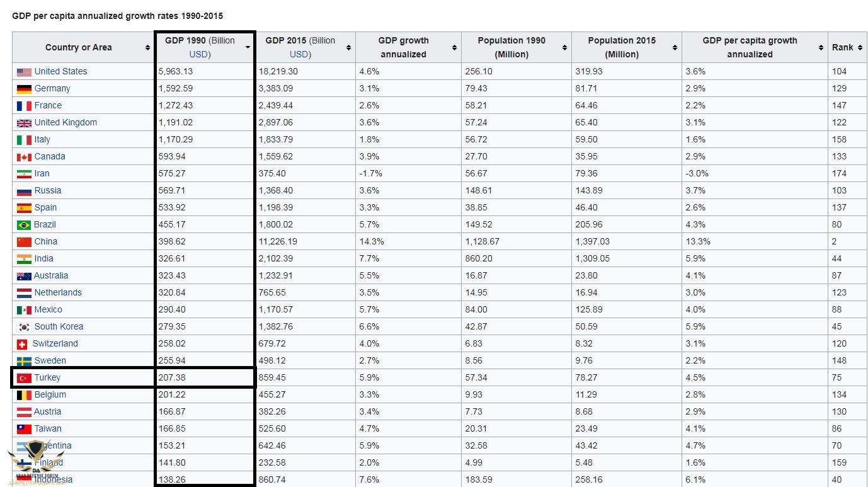Screen dimensions: 868x487
Task: Click the Turkey flag icon
Action: point(24,378)
